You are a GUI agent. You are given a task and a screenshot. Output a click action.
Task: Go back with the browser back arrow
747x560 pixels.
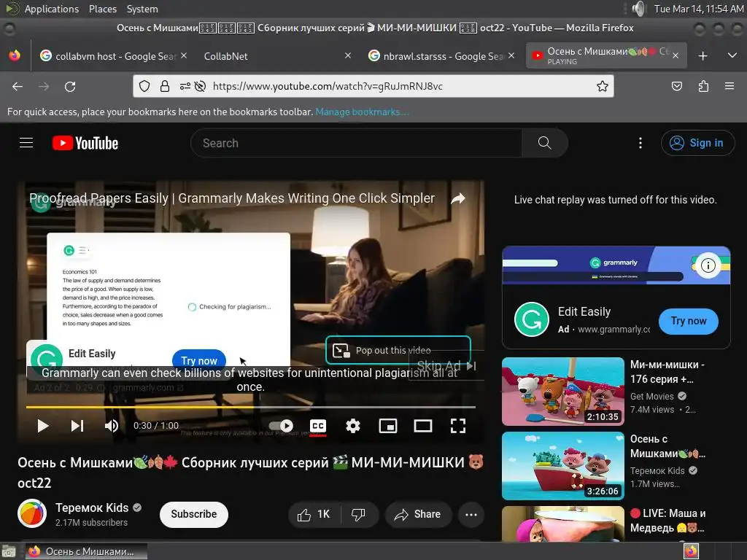[18, 86]
